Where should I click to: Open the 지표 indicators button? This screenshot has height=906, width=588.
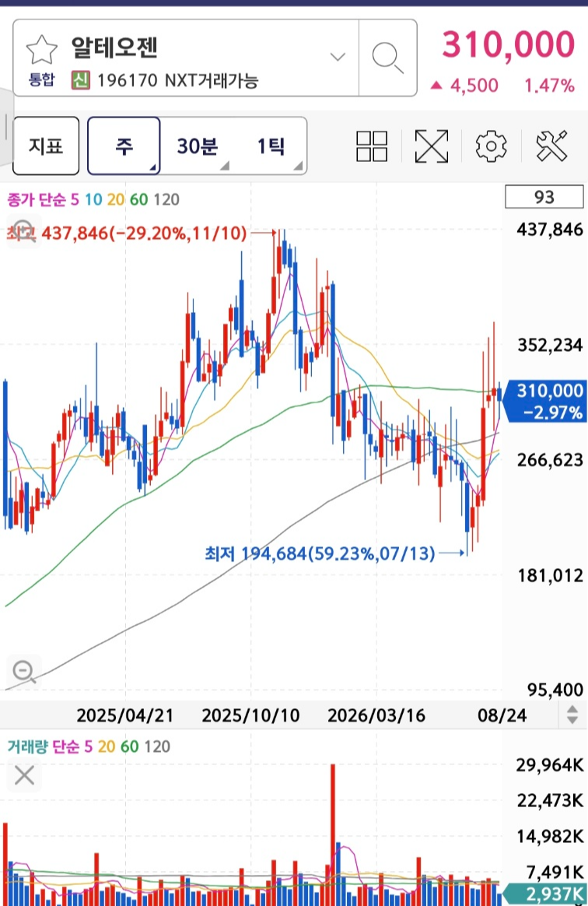(46, 146)
